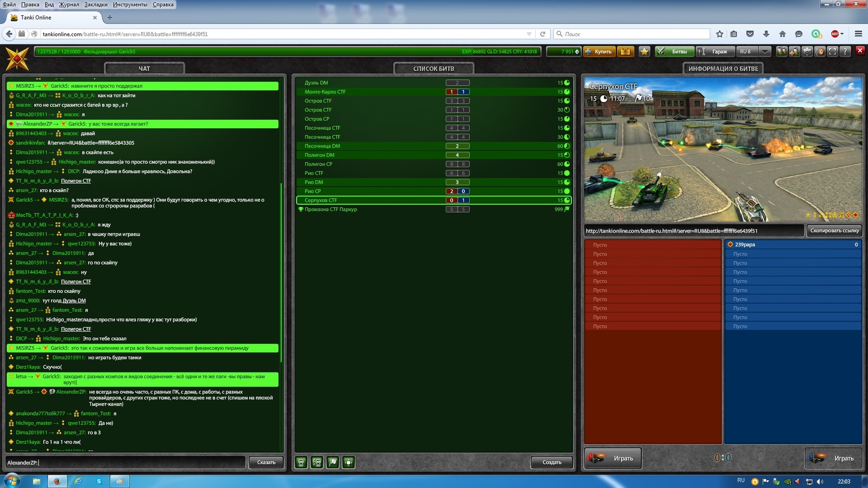Image resolution: width=868 pixels, height=488 pixels.
Task: Mute game sound with the speaker icon
Action: pyautogui.click(x=820, y=52)
